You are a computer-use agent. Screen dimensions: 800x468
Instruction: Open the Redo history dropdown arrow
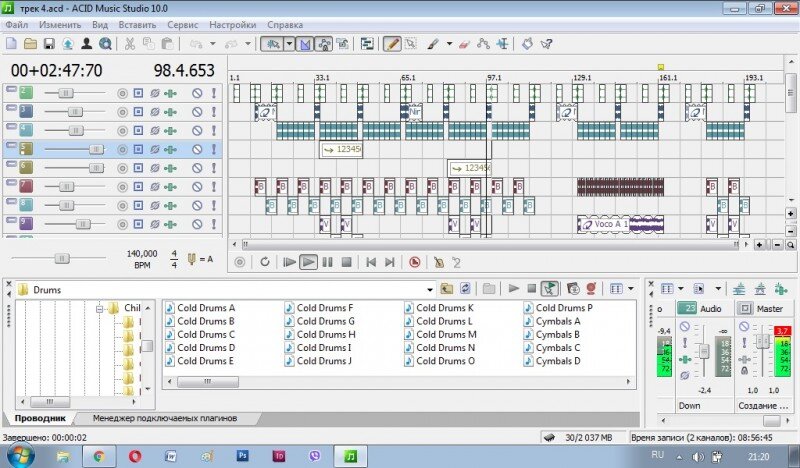(248, 44)
